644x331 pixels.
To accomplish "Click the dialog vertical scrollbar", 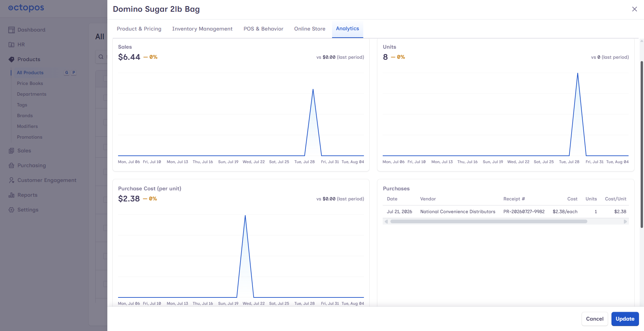I will (642, 144).
